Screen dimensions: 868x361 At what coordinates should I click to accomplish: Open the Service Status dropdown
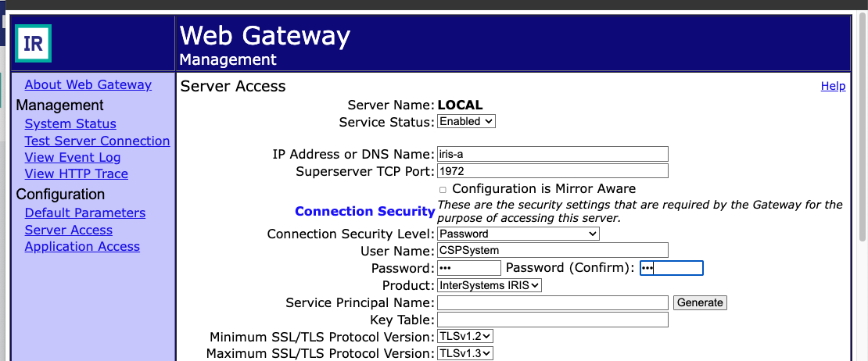[466, 122]
